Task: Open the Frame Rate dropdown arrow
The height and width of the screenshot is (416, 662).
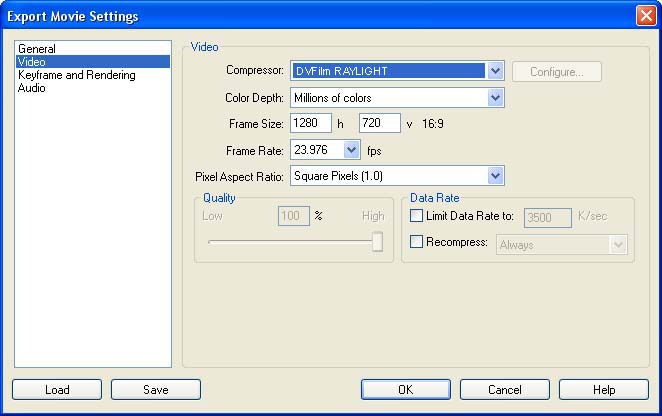Action: click(x=351, y=150)
